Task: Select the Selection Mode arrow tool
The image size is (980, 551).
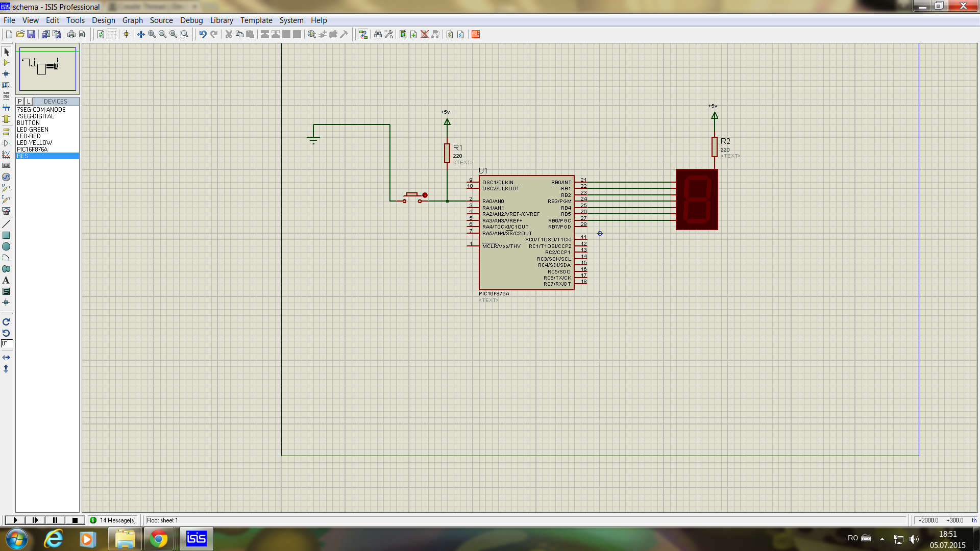Action: pos(6,52)
